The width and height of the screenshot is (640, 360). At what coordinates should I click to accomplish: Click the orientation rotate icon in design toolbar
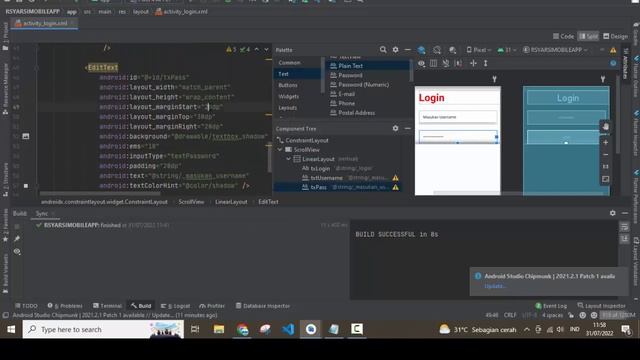(437, 50)
